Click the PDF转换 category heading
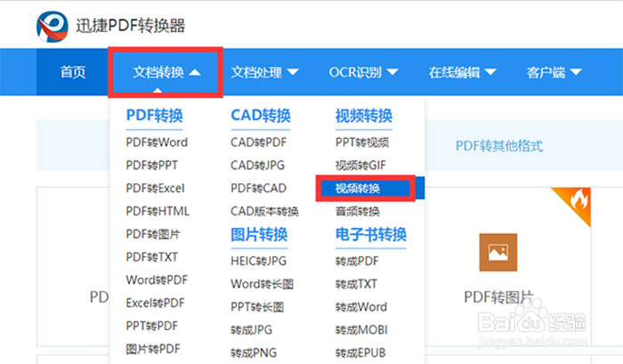623x364 pixels. [x=154, y=116]
